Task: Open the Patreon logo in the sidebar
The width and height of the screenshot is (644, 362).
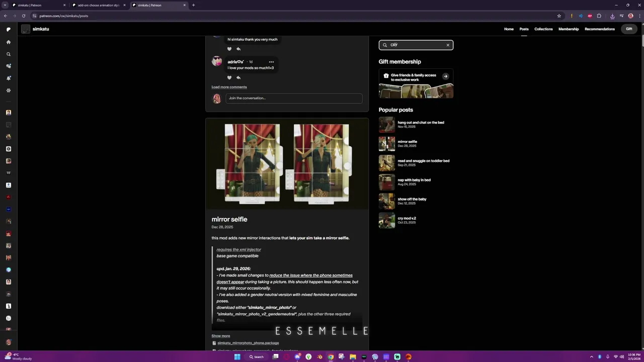Action: tap(8, 29)
